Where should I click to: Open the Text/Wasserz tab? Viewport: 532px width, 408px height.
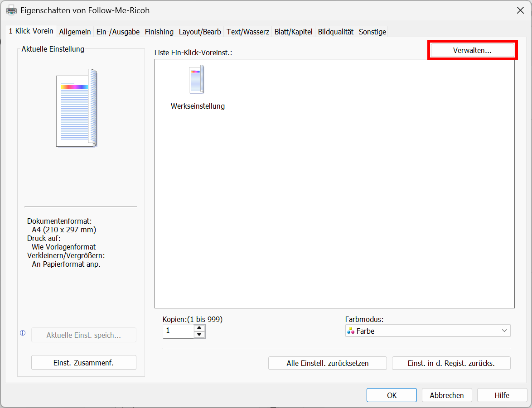[x=248, y=32]
